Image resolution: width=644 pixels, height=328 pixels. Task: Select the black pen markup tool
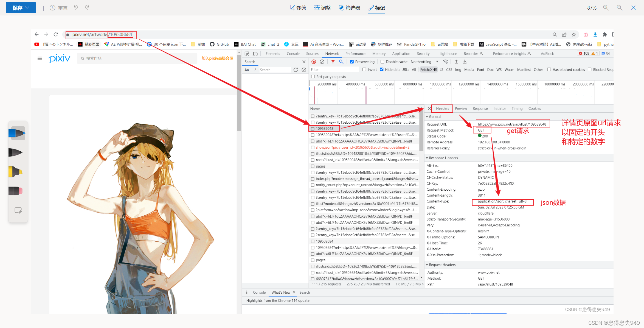[16, 152]
